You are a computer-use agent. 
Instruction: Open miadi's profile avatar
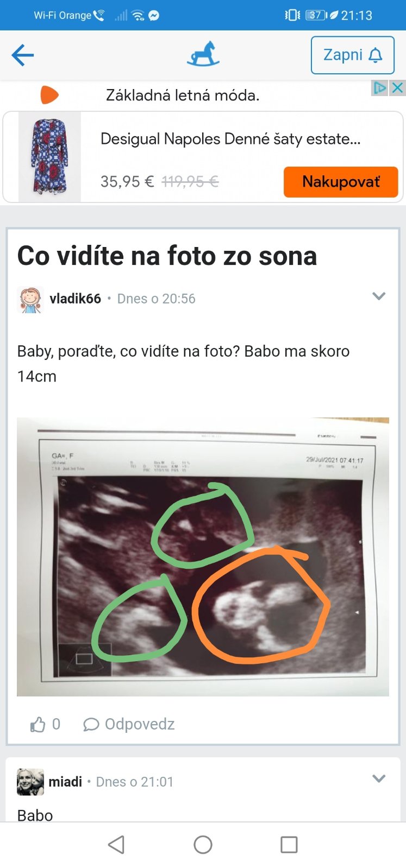[30, 782]
